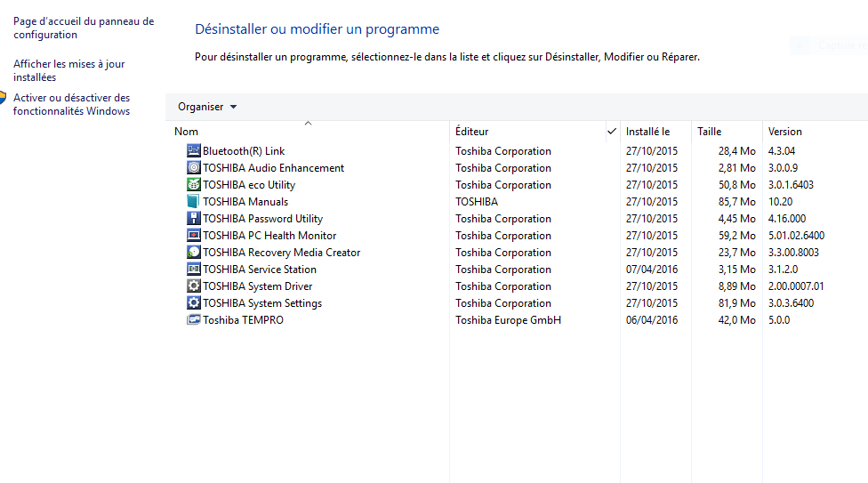This screenshot has height=483, width=868.
Task: Click the TOSHIBA Manuals book icon
Action: (193, 201)
